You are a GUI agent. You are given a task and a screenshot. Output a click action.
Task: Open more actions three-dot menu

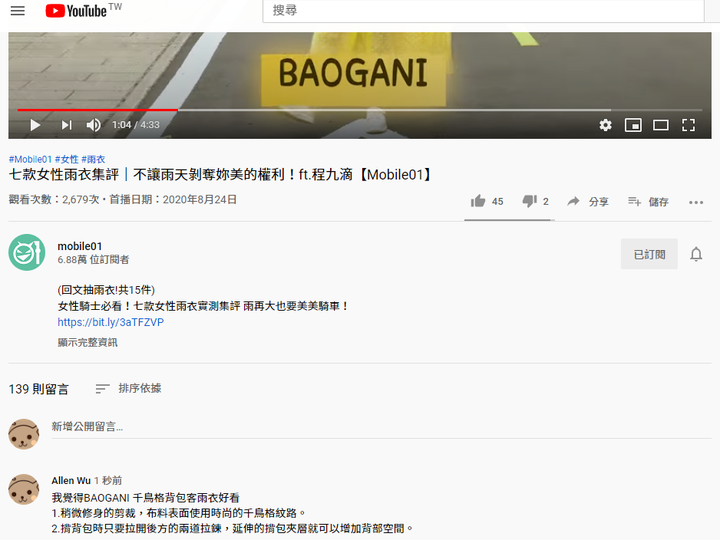click(696, 202)
